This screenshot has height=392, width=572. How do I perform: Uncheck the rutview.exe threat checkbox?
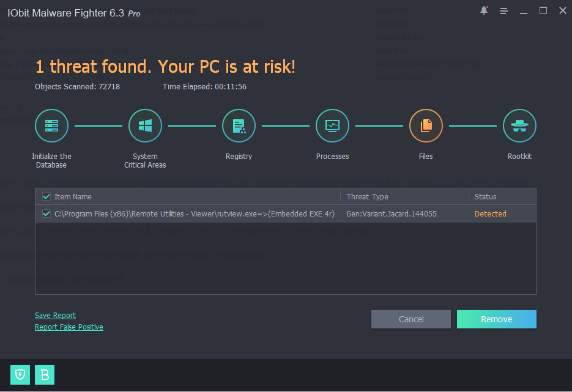point(46,214)
